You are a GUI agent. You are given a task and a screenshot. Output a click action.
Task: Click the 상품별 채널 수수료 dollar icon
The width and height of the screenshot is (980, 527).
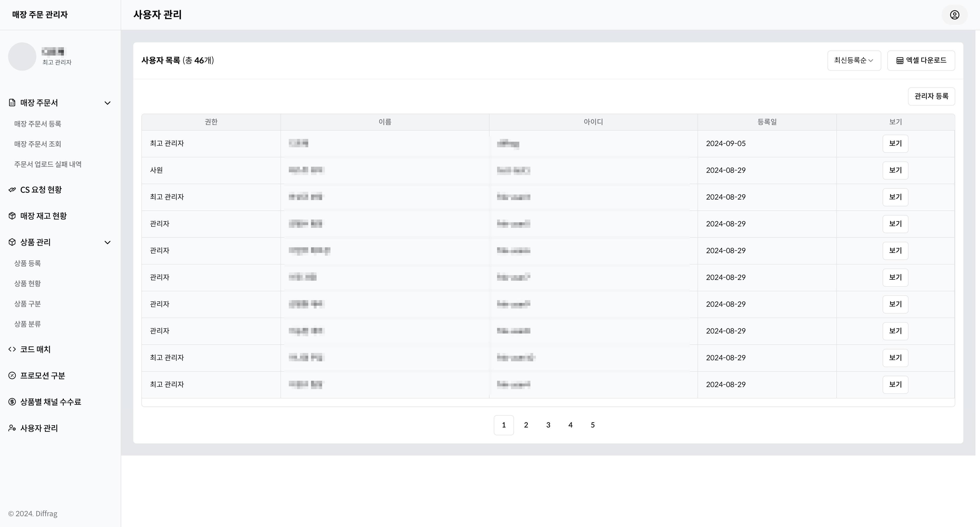tap(12, 402)
